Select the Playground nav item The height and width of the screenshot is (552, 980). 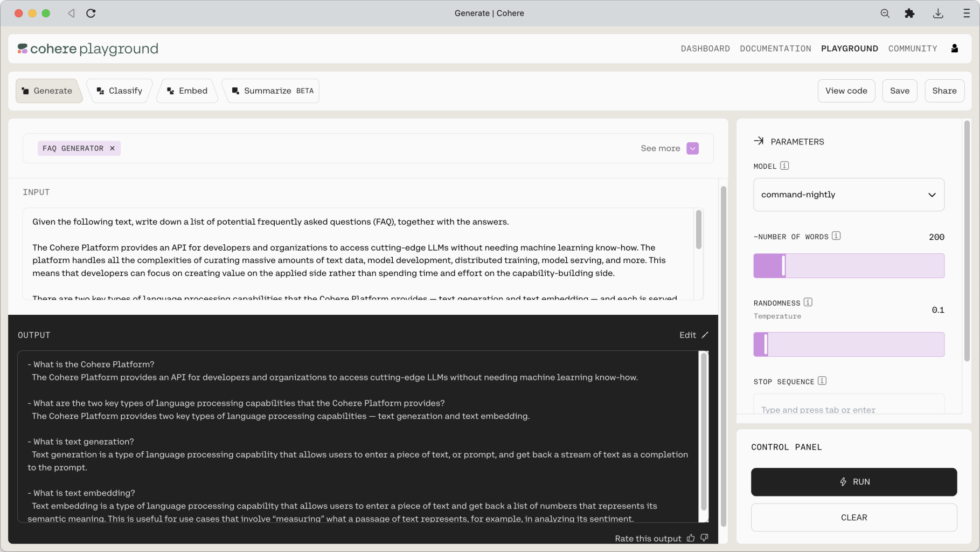click(x=850, y=49)
